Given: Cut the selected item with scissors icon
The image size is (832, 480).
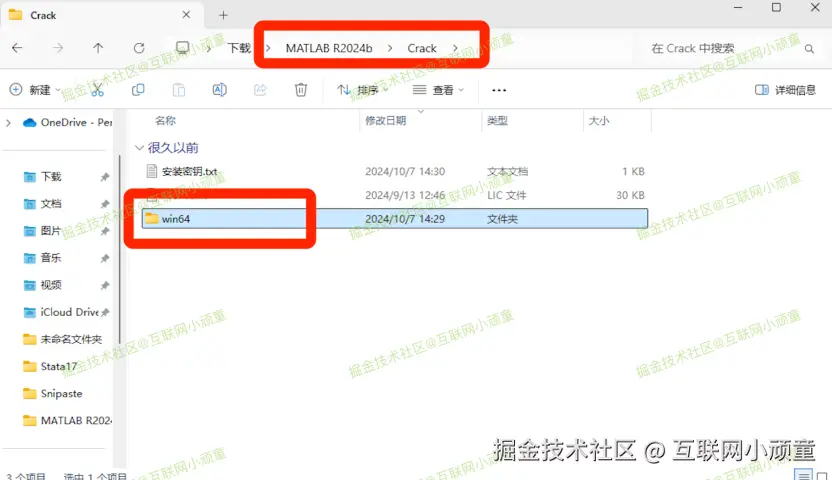Looking at the screenshot, I should tap(98, 90).
